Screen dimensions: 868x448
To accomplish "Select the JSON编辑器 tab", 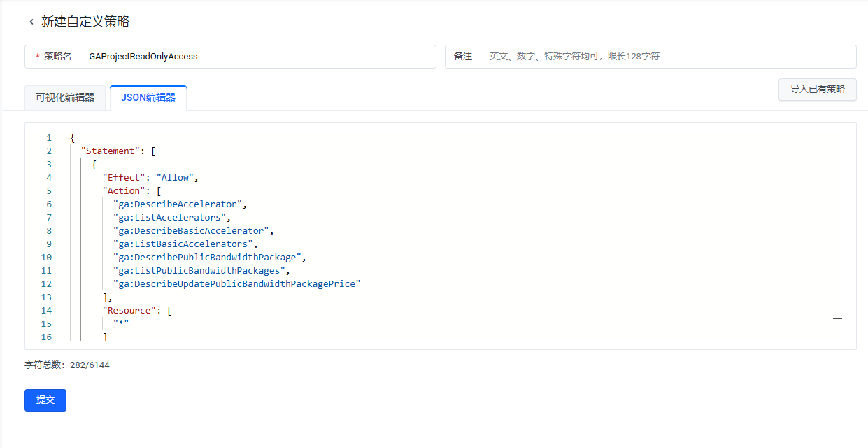I will point(148,98).
